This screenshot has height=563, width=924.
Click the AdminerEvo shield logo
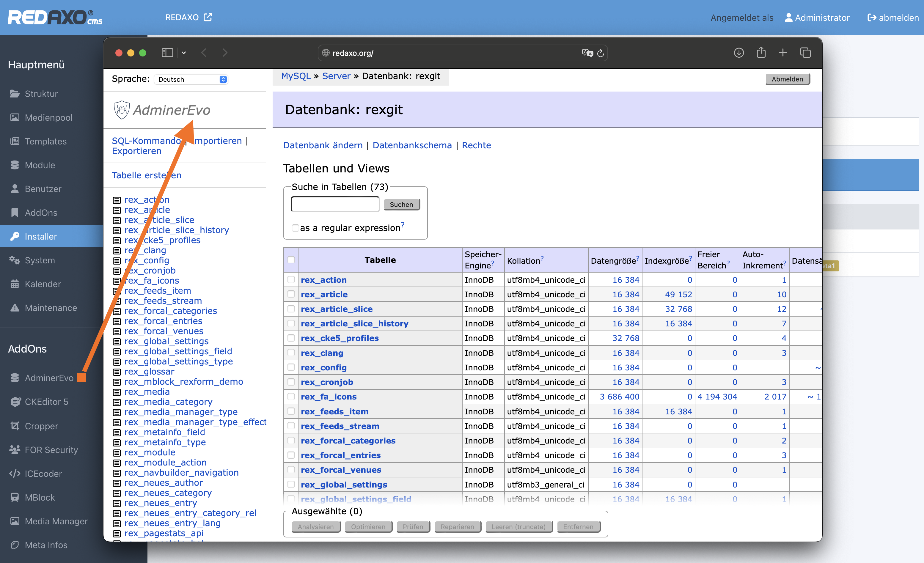[122, 110]
